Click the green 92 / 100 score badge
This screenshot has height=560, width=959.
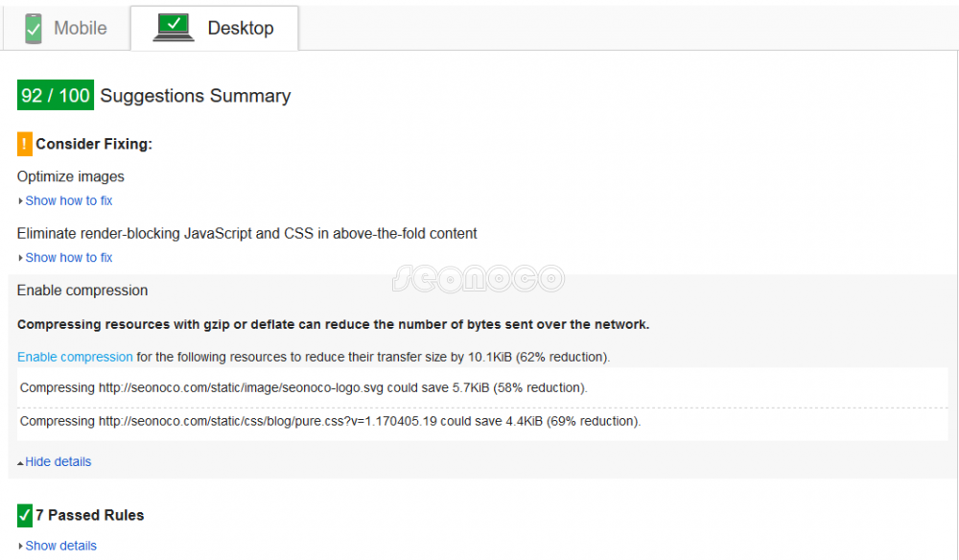click(x=56, y=96)
